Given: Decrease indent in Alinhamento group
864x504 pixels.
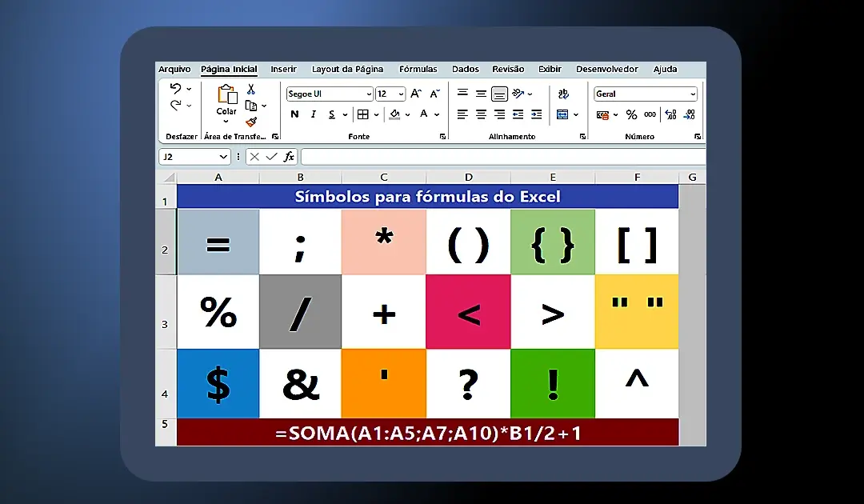Looking at the screenshot, I should coord(518,114).
